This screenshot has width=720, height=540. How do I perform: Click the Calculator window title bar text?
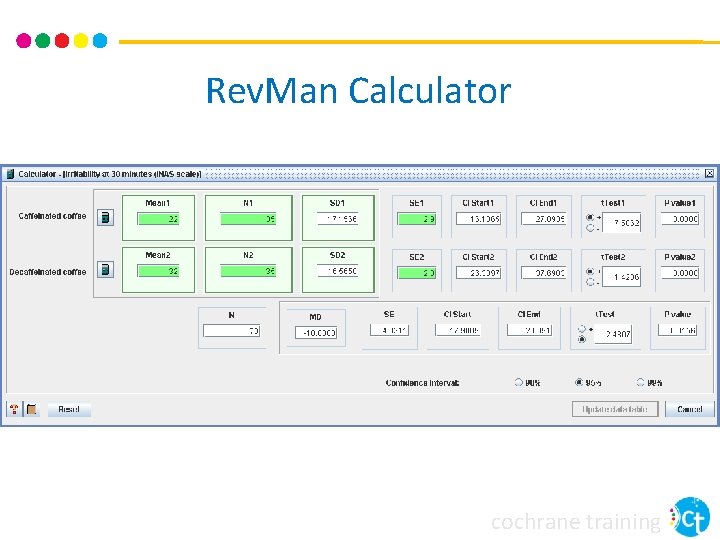tap(110, 174)
